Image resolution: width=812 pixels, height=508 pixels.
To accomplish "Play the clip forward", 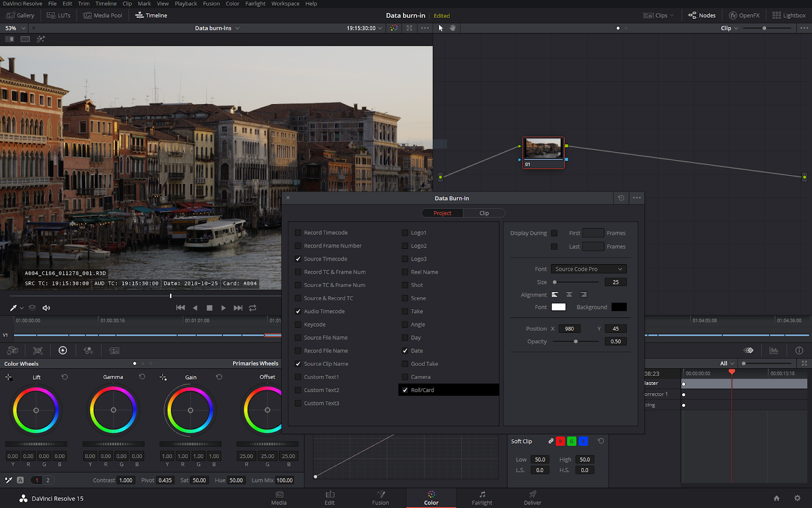I will tap(223, 308).
